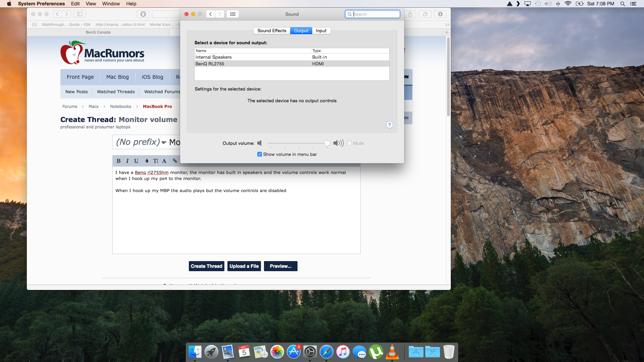Click Safari's vertical scrollbar
Image resolution: width=644 pixels, height=362 pixels.
(x=448, y=77)
